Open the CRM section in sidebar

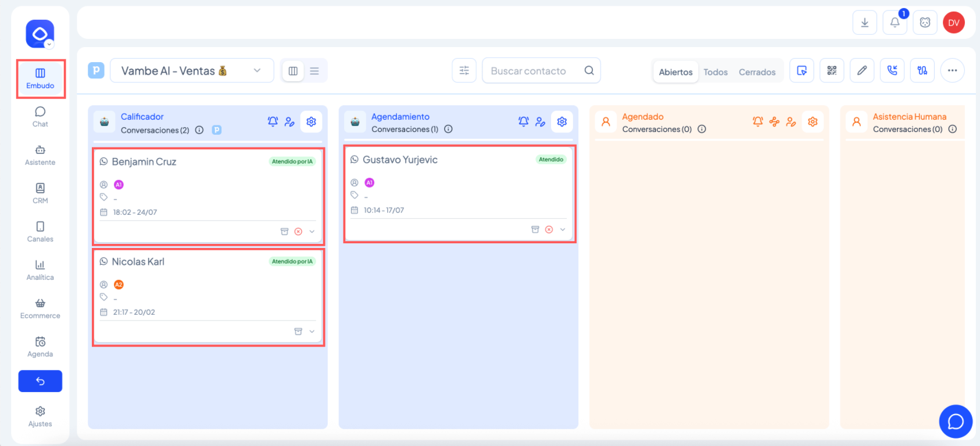pyautogui.click(x=40, y=193)
